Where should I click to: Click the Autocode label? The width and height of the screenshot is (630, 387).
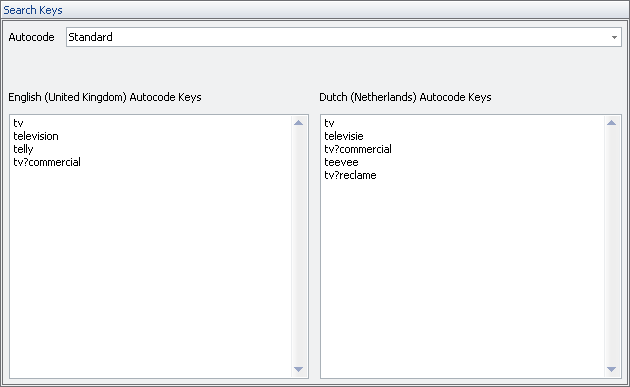tap(31, 37)
